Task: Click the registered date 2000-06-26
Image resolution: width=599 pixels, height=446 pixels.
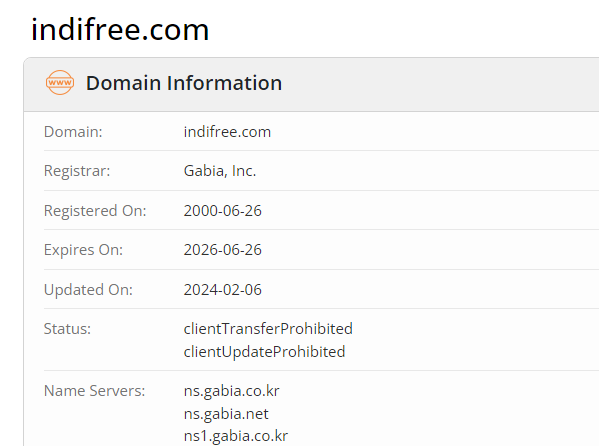Action: click(223, 211)
